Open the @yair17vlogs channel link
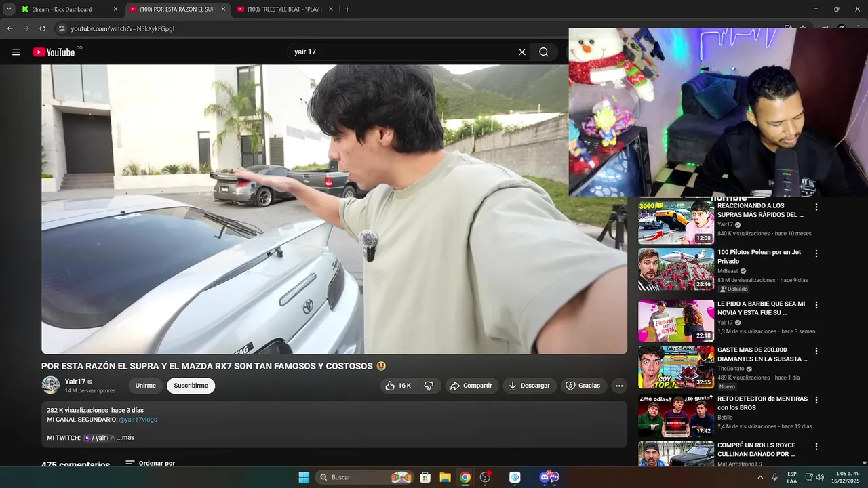Viewport: 868px width, 488px height. pos(138,420)
